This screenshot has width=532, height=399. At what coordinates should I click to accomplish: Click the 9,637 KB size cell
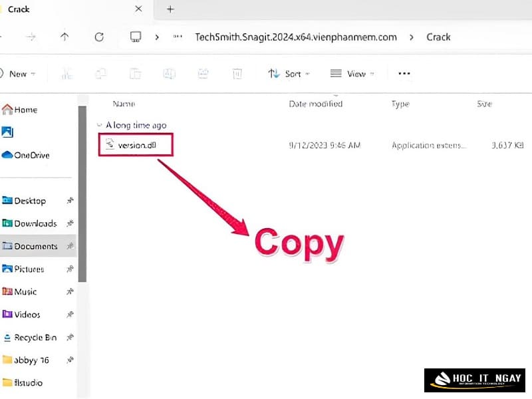coord(507,145)
